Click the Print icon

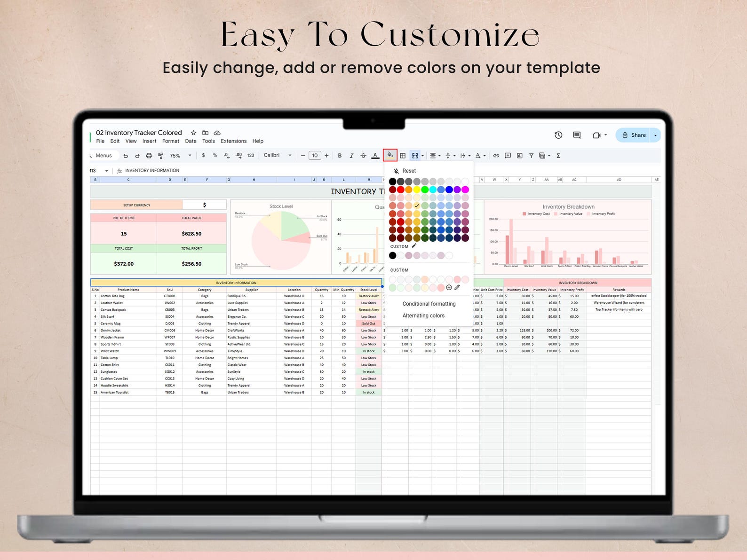pyautogui.click(x=149, y=156)
